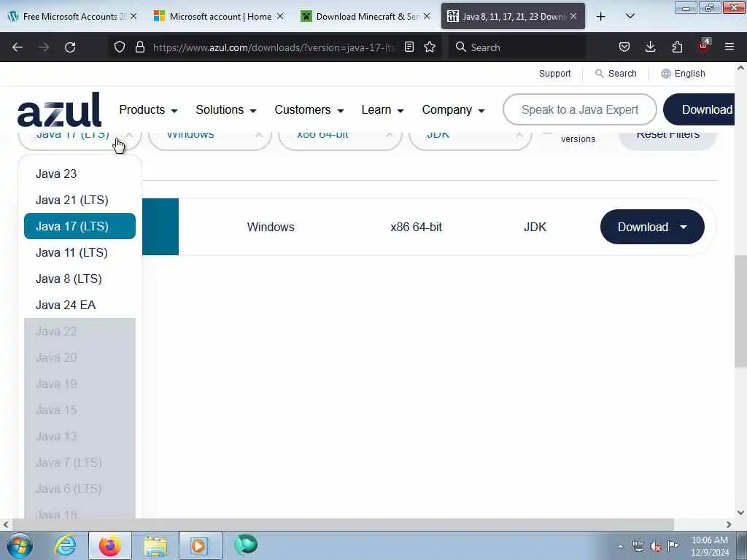Image resolution: width=747 pixels, height=560 pixels.
Task: Launch Internet Explorer from taskbar
Action: coord(64,545)
